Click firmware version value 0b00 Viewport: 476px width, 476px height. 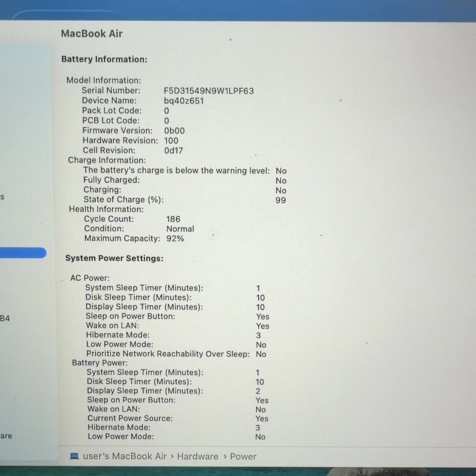tap(174, 131)
